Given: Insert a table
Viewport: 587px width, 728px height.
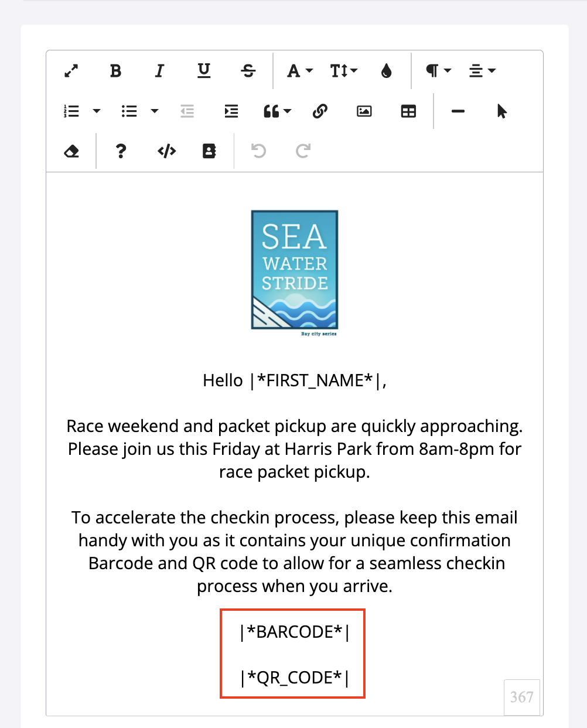Looking at the screenshot, I should [x=408, y=111].
